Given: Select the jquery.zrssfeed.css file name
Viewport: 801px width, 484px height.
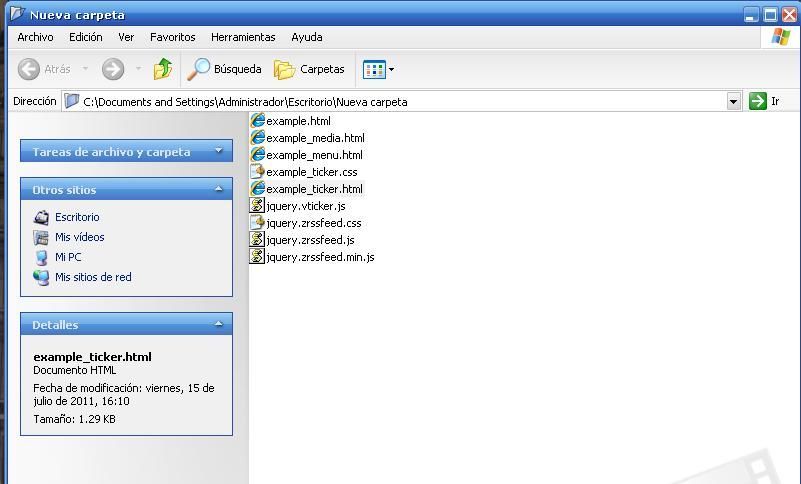Looking at the screenshot, I should pos(314,223).
